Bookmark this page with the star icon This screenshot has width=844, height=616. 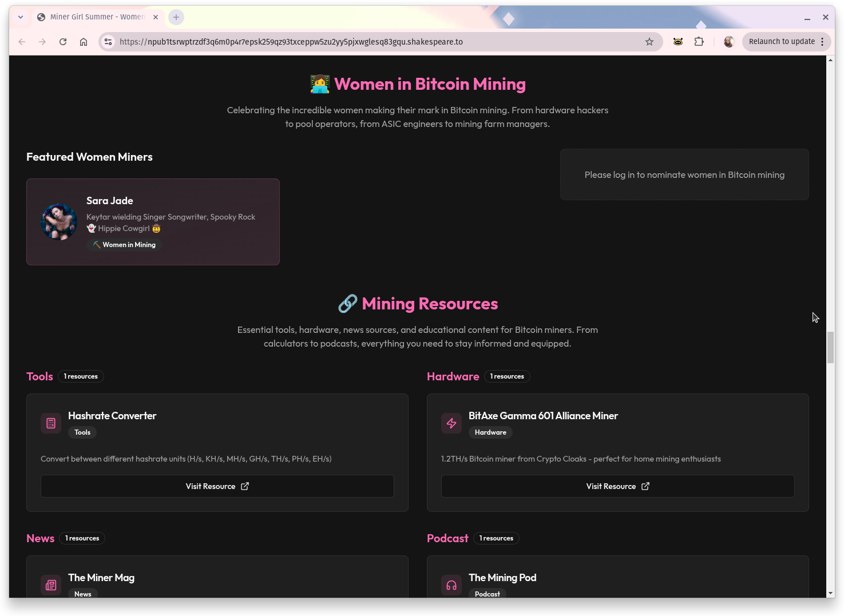coord(649,42)
